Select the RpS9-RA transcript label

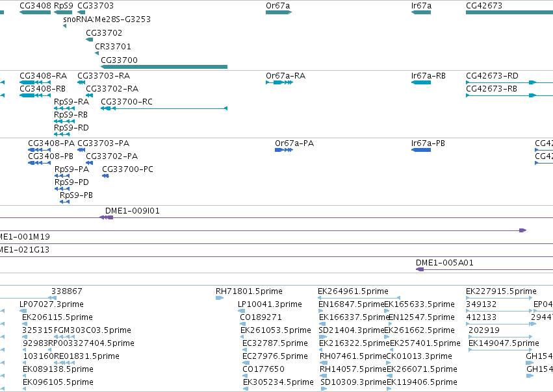pos(71,102)
